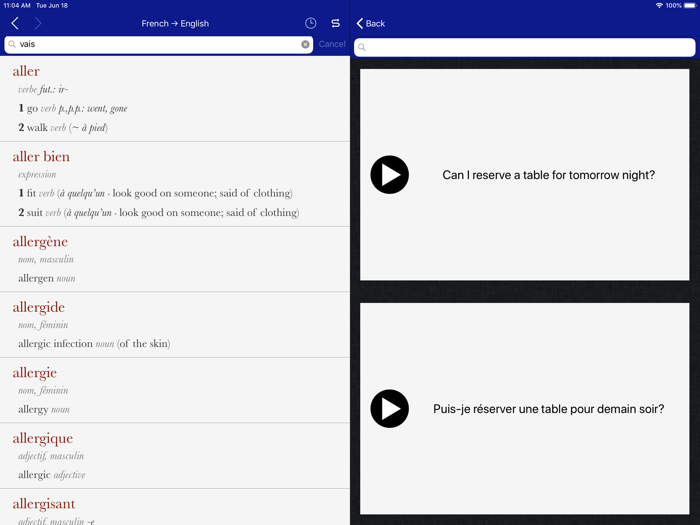Open the 'aller bien' expression entry

click(x=41, y=156)
